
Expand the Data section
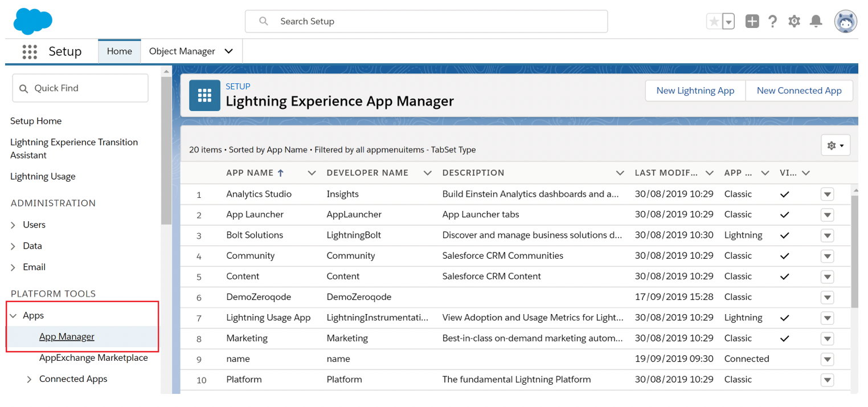(x=13, y=246)
